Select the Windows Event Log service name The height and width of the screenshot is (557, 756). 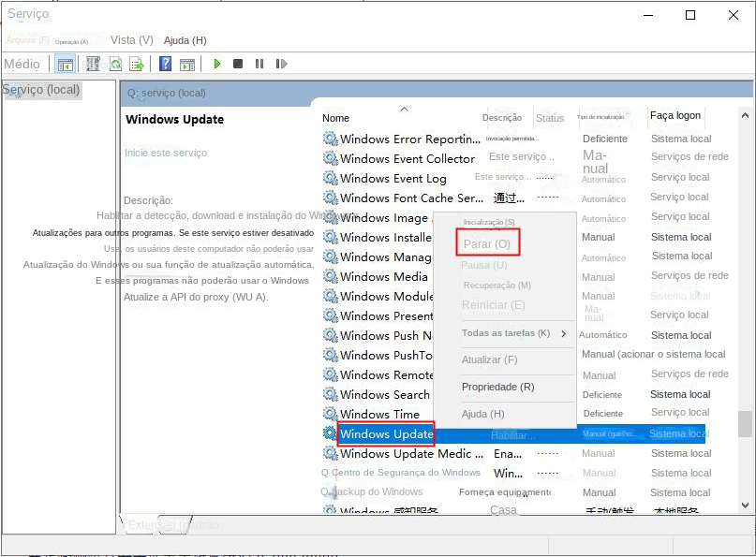tap(393, 178)
